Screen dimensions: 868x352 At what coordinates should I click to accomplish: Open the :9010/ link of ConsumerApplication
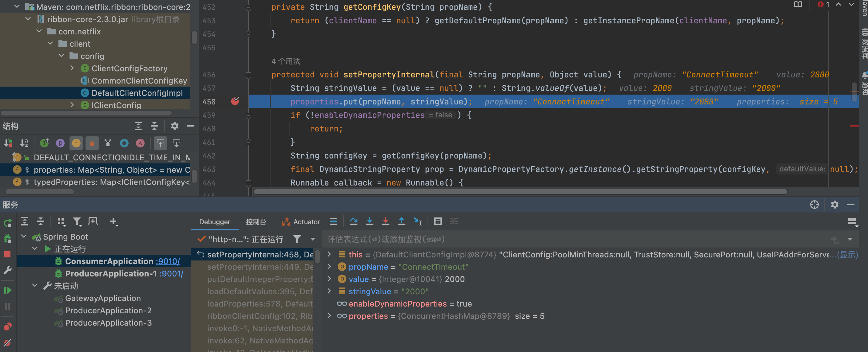pos(167,261)
